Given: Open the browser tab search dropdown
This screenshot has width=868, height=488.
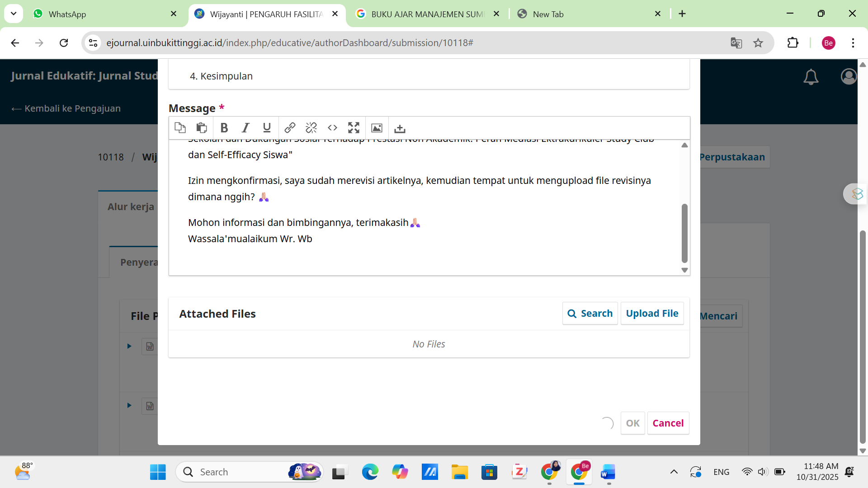Looking at the screenshot, I should point(14,14).
